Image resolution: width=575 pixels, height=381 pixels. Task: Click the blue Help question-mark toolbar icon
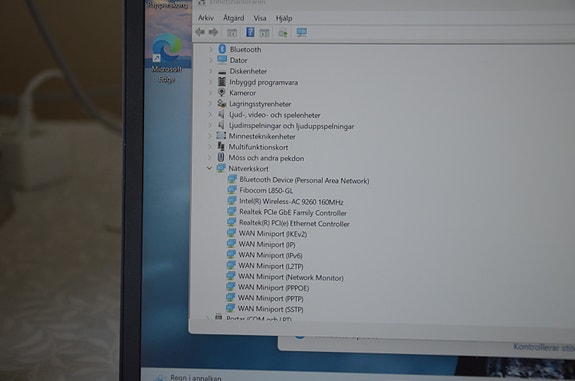(x=250, y=32)
